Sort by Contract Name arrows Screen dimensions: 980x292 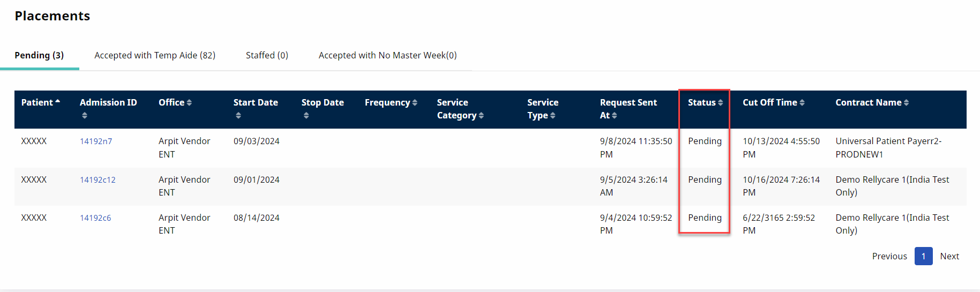906,103
